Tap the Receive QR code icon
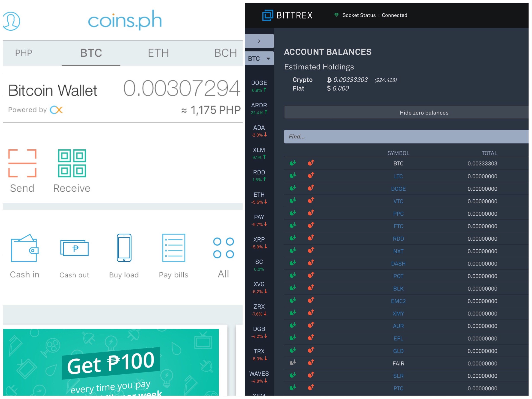Screen dimensions: 532x399 72,163
